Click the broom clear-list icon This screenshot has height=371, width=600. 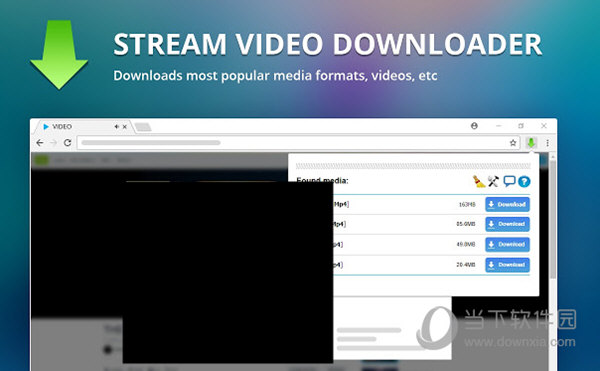point(478,181)
